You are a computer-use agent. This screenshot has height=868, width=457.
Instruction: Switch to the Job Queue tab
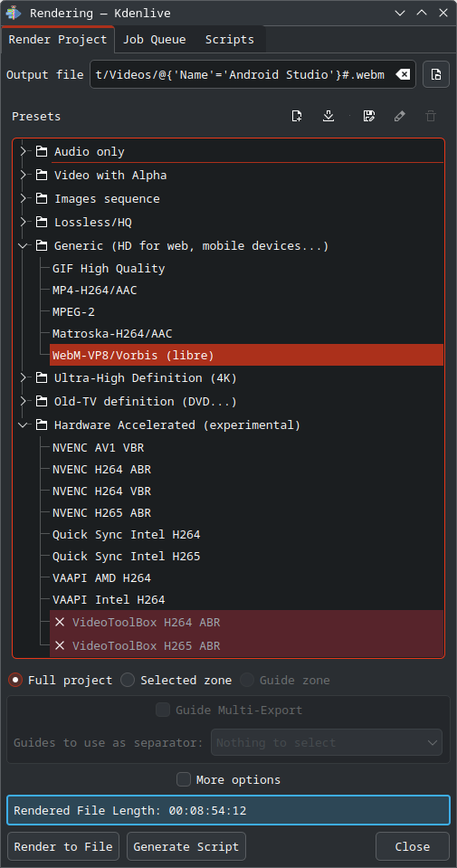pos(155,40)
